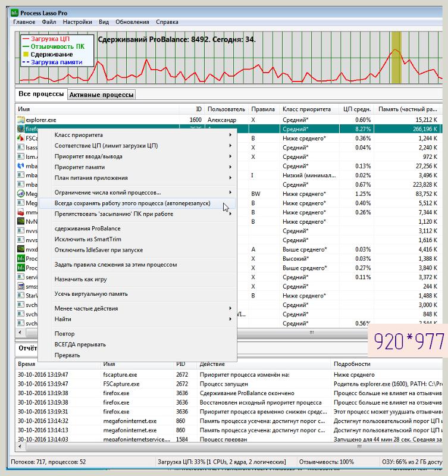Viewport: 448px width, 476px height.
Task: Choose Всегда сохранять работу этого процесса
Action: (x=137, y=203)
